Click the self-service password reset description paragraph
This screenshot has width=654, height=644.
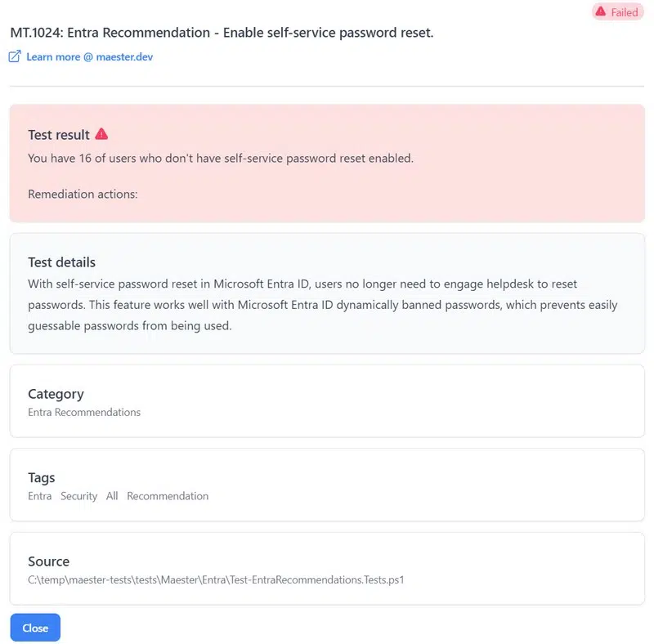[x=322, y=305]
